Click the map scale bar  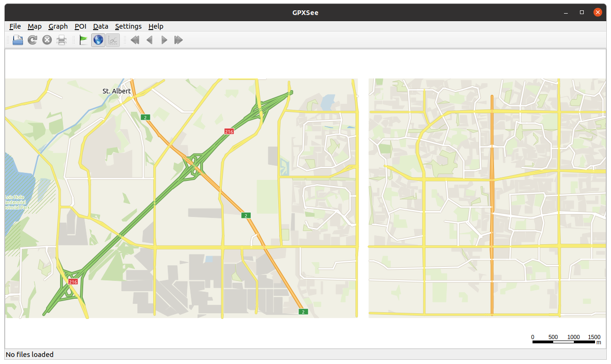566,340
